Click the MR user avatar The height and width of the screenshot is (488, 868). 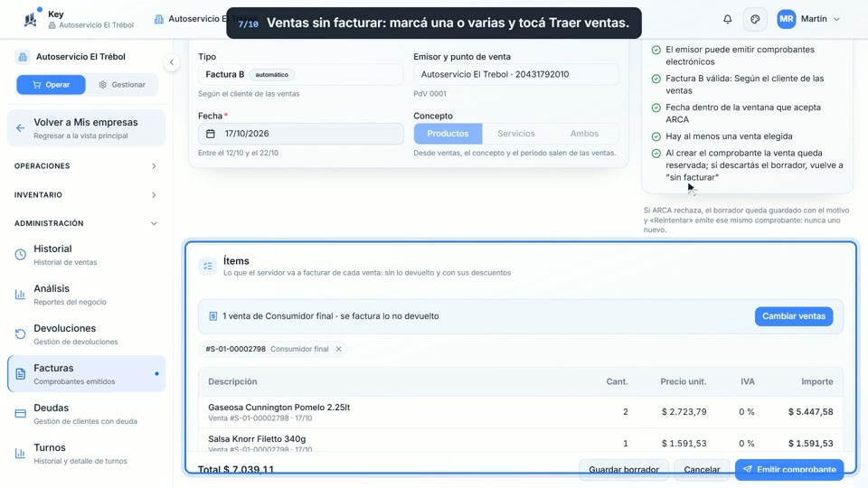786,19
